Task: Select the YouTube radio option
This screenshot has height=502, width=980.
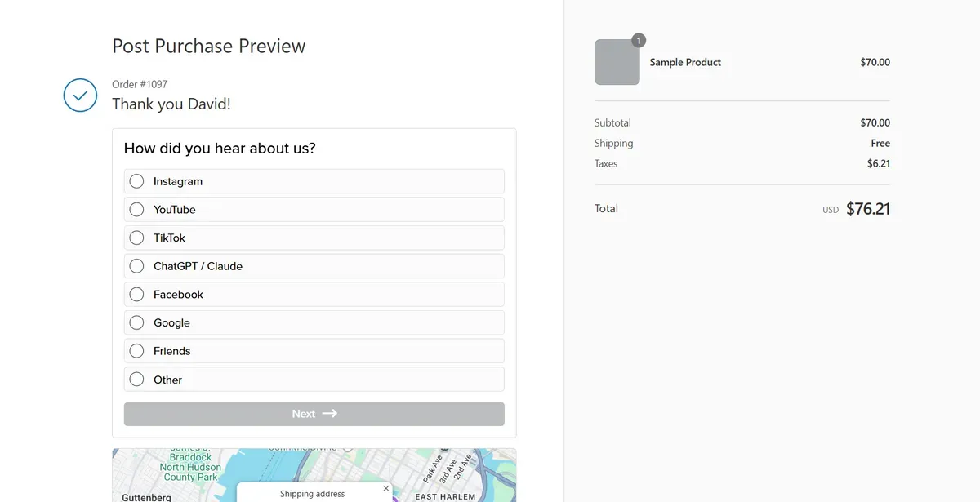Action: point(314,210)
